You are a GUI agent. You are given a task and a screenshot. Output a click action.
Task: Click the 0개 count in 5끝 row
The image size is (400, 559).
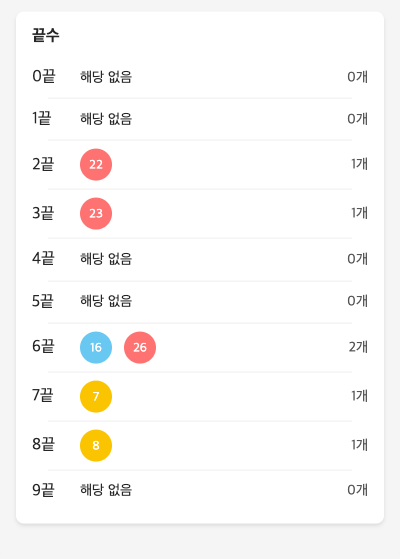click(358, 301)
